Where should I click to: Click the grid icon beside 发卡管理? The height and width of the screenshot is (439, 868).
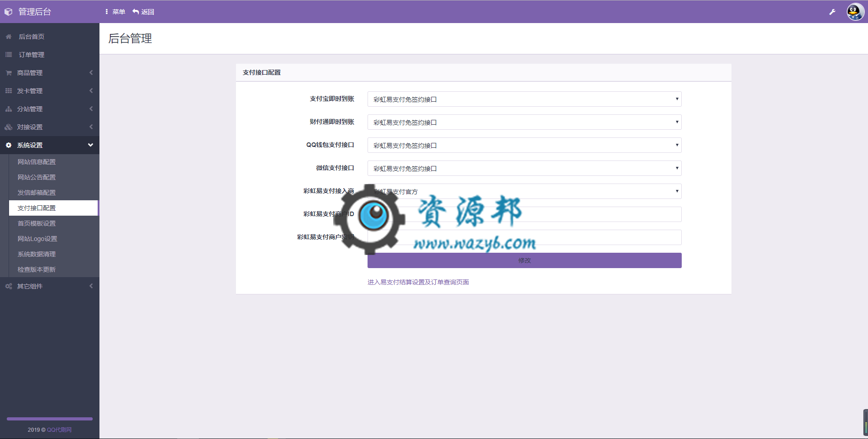point(9,91)
